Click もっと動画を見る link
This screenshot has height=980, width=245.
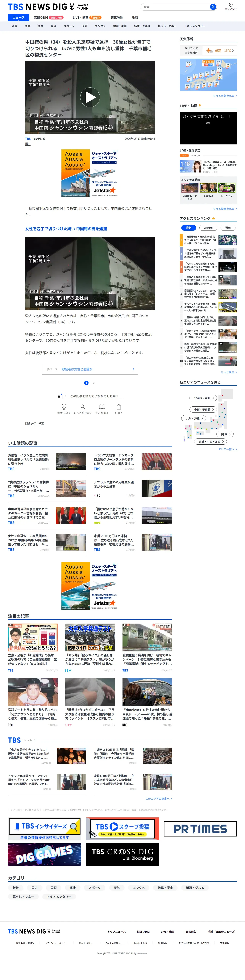tap(224, 209)
